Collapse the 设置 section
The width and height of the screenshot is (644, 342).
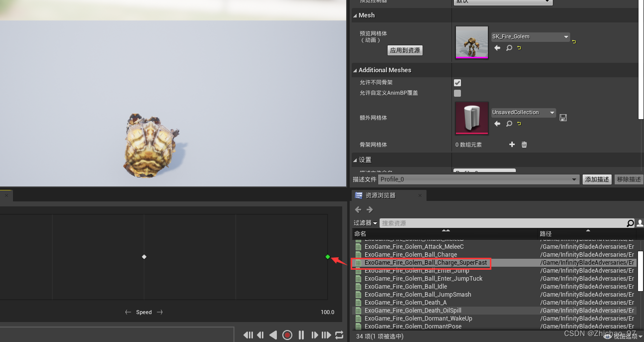point(355,160)
